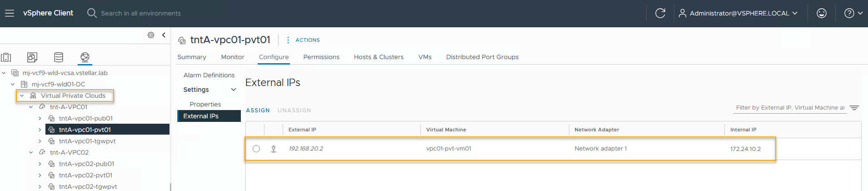868x191 pixels.
Task: Open the hamburger navigation menu
Action: tap(10, 13)
